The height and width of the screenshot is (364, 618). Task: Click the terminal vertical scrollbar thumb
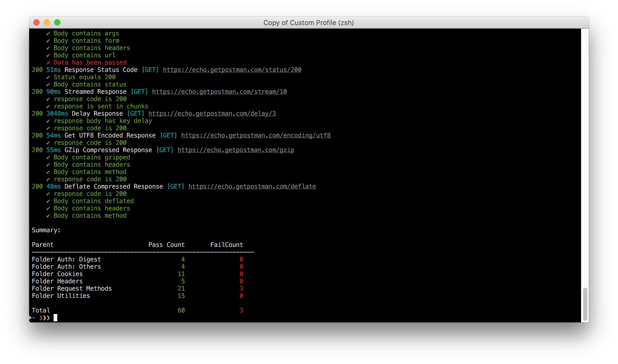(585, 304)
